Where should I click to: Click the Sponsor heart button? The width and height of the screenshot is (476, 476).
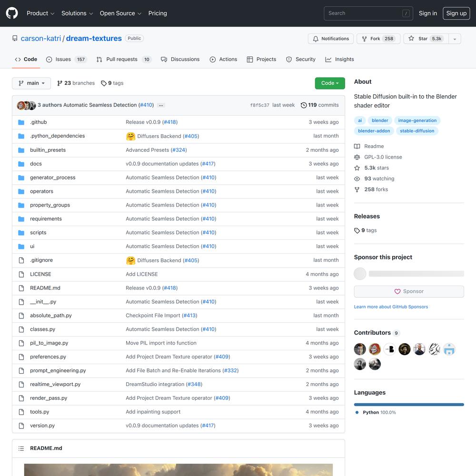point(408,291)
